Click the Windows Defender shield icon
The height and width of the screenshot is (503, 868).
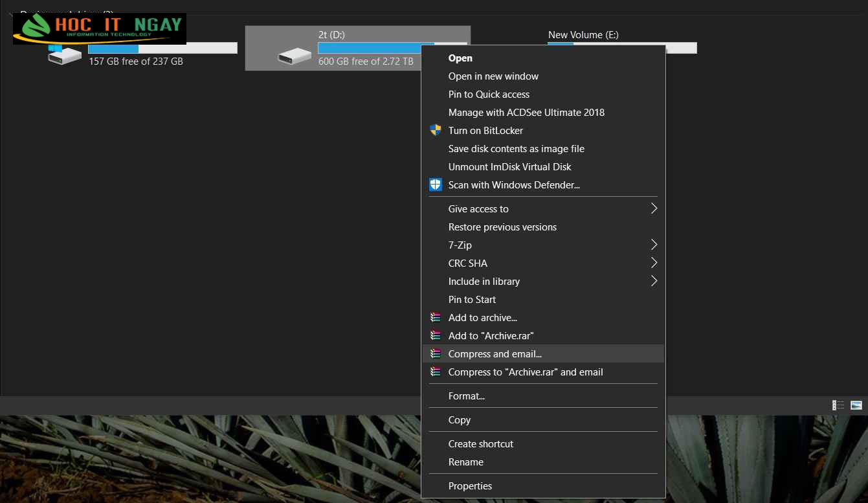(436, 184)
